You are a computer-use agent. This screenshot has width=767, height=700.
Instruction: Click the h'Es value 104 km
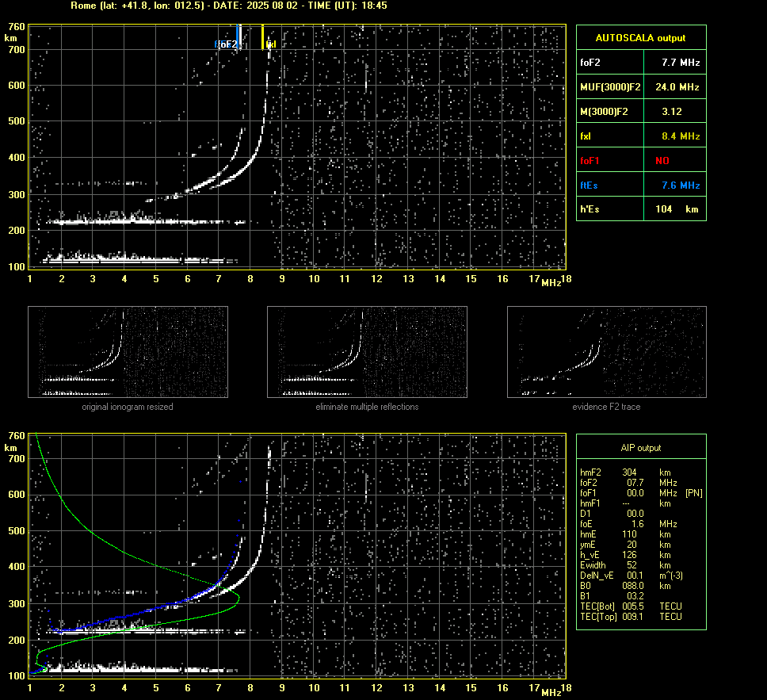pos(677,209)
